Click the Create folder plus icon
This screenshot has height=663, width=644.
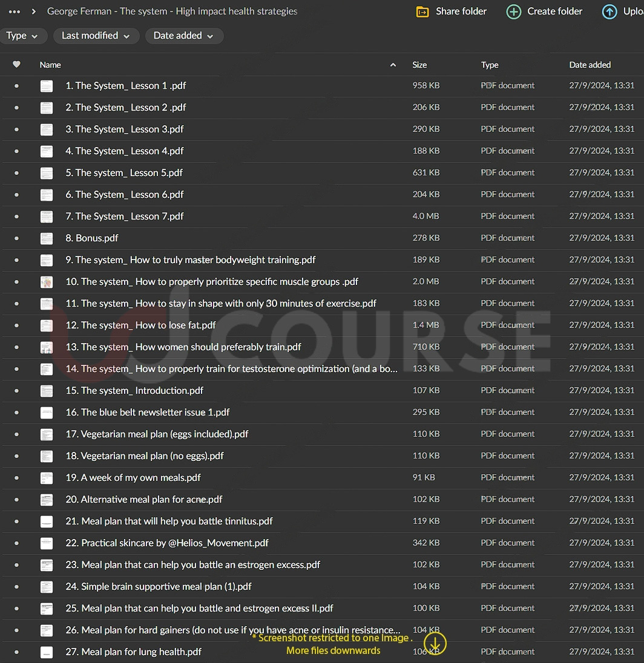[x=514, y=12]
